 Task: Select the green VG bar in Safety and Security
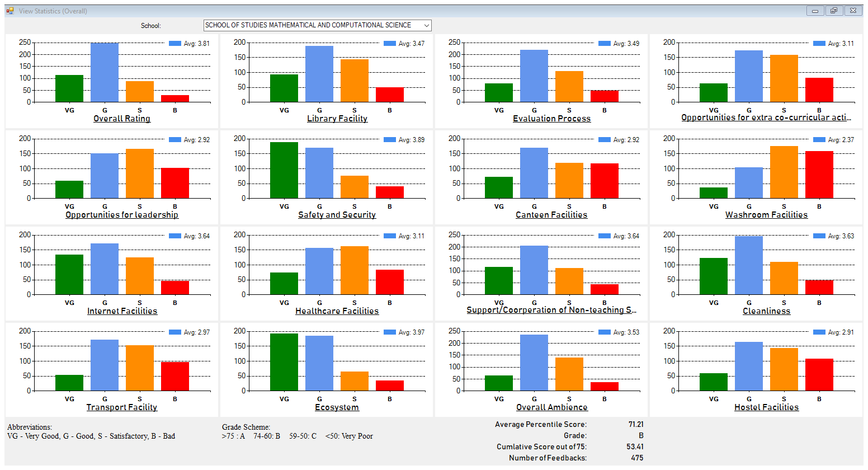[284, 170]
